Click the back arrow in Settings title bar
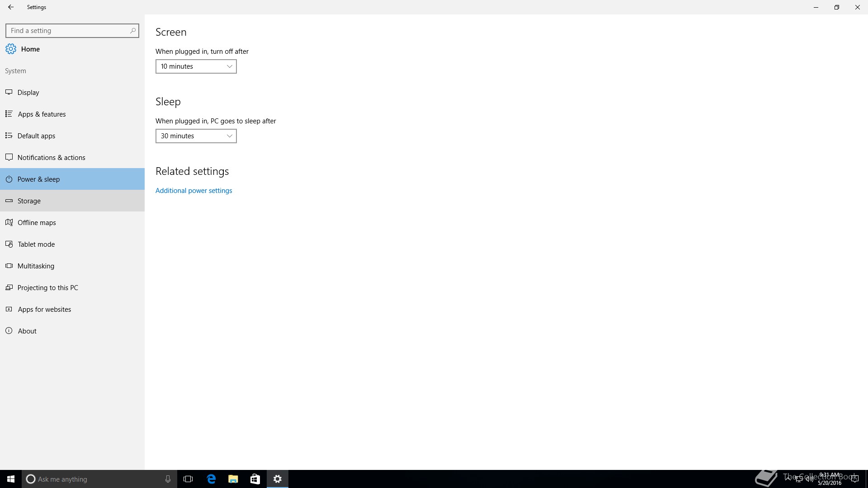The width and height of the screenshot is (868, 488). (x=11, y=7)
